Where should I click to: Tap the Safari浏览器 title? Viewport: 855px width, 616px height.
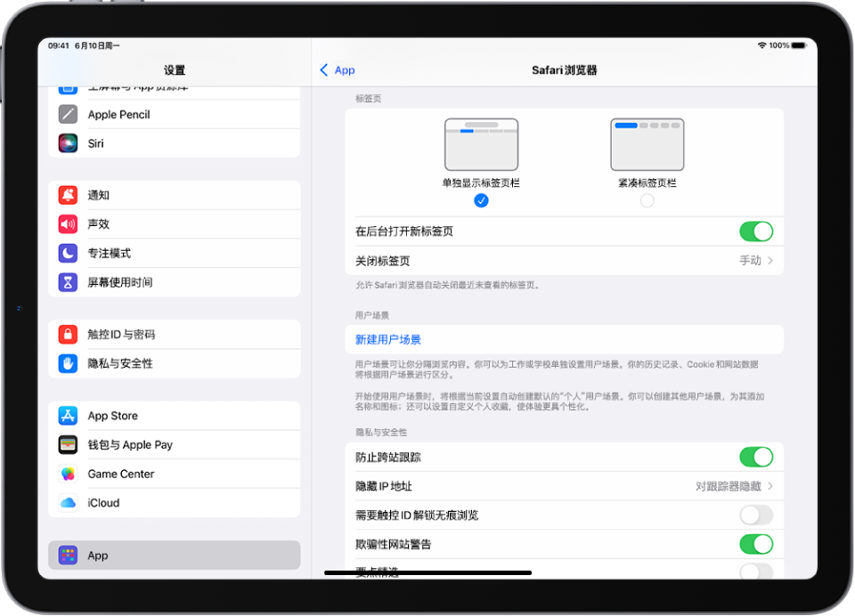tap(565, 69)
